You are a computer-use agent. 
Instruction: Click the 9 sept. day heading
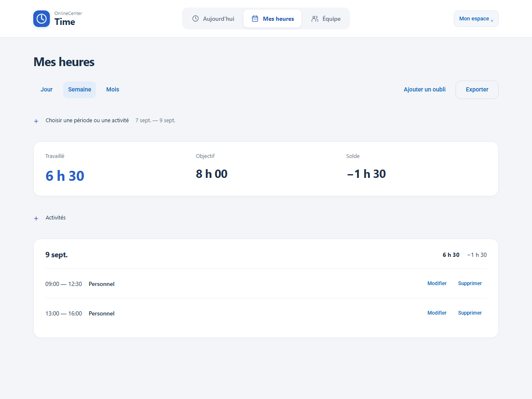click(57, 255)
